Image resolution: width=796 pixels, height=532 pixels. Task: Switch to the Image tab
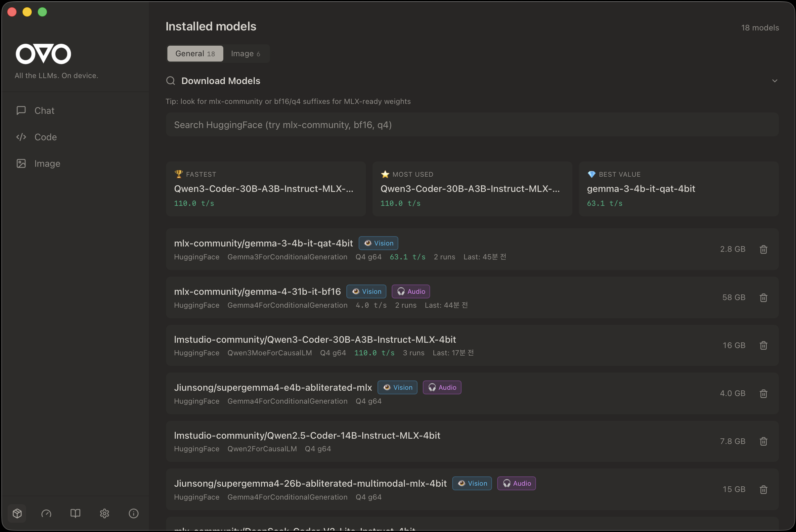pyautogui.click(x=246, y=53)
